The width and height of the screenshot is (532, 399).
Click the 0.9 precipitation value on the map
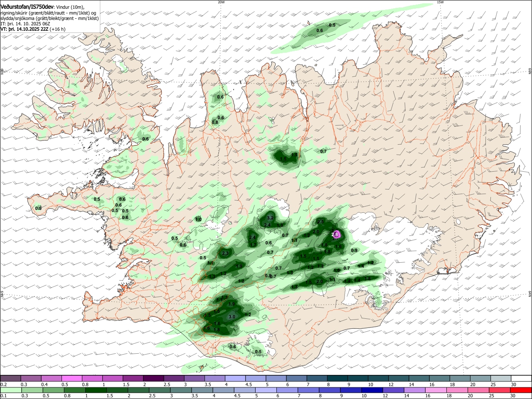(x=354, y=250)
